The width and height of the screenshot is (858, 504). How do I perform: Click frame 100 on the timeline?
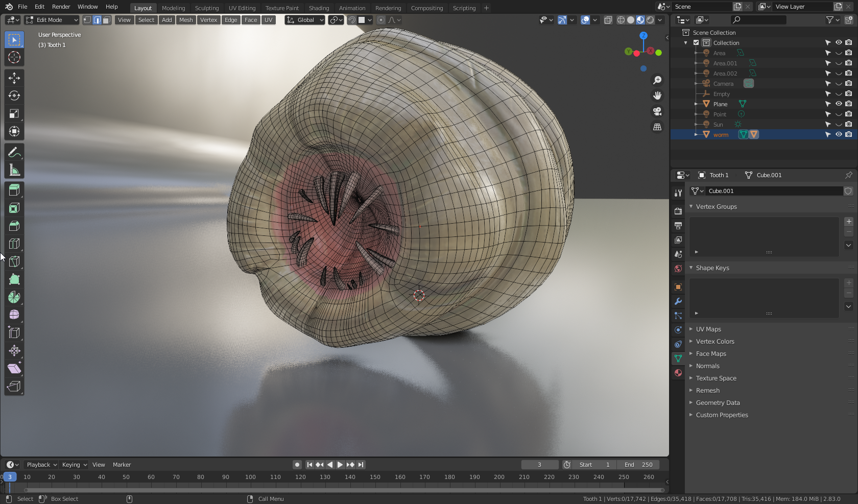coord(250,477)
